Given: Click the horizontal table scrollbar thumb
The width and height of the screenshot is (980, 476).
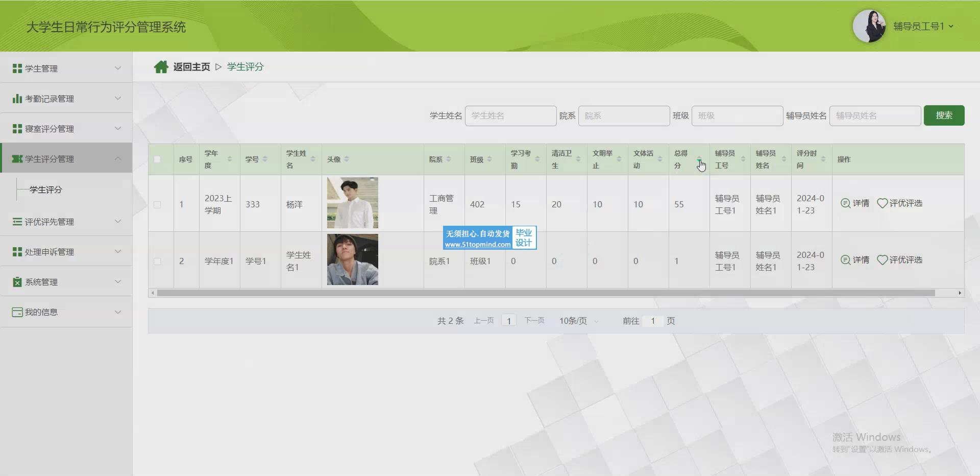Looking at the screenshot, I should pos(546,293).
